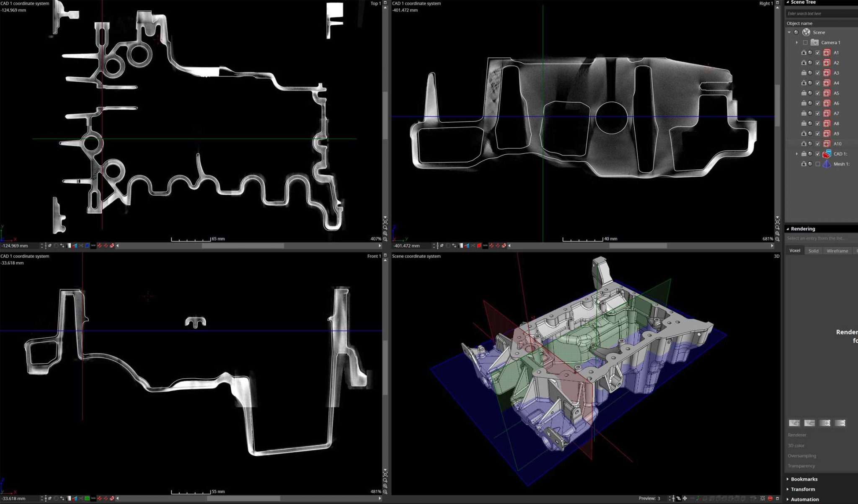
Task: Click the Mesh 1 pyramid icon
Action: (x=827, y=164)
